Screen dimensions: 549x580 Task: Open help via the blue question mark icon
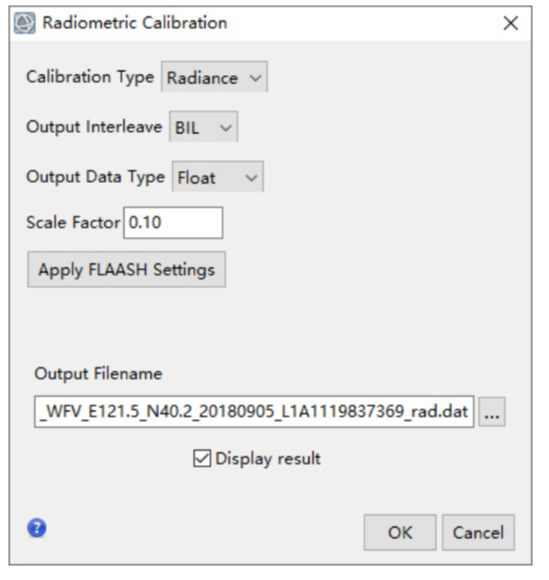pyautogui.click(x=37, y=528)
